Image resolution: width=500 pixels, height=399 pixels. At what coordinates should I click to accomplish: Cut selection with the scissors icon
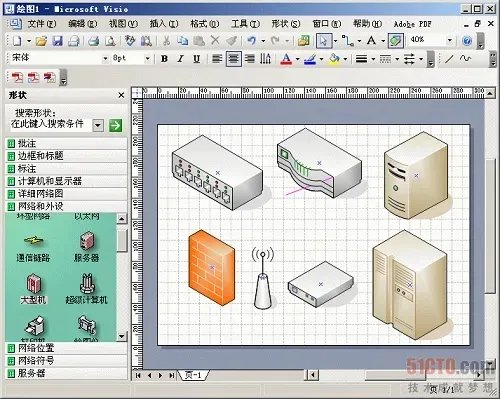(166, 41)
